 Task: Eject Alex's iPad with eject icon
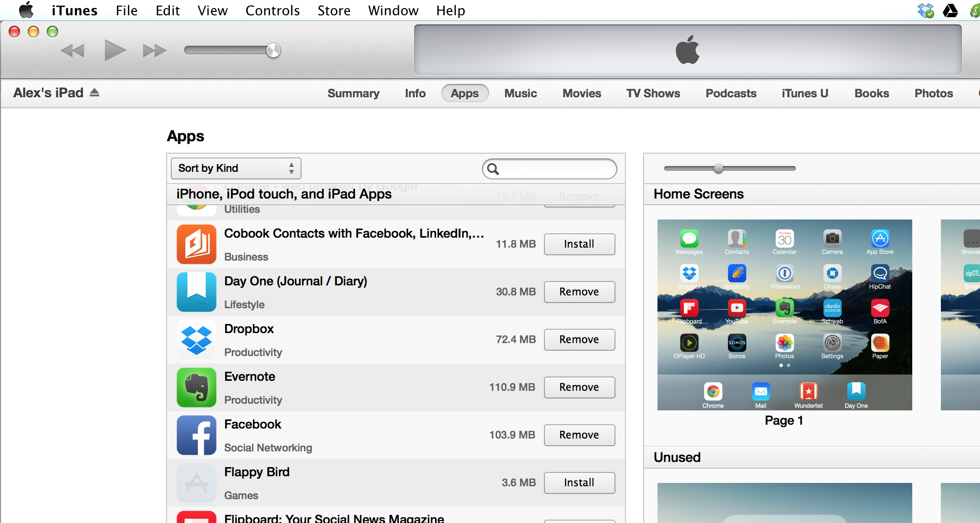[x=94, y=93]
